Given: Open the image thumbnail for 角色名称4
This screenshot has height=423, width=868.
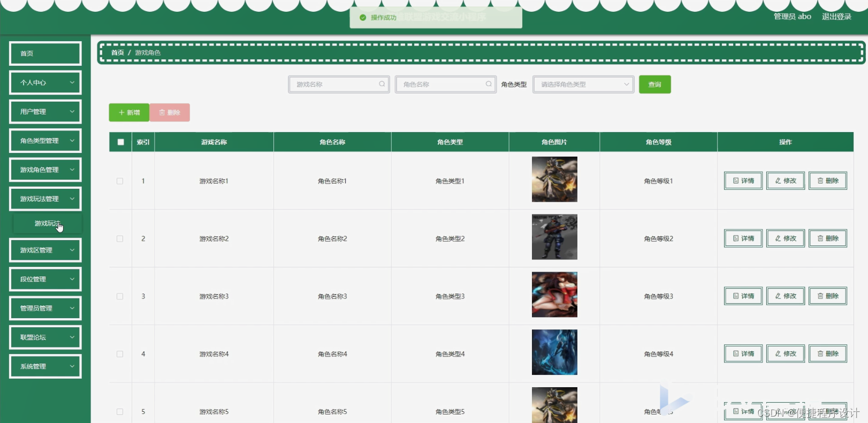Looking at the screenshot, I should (554, 352).
